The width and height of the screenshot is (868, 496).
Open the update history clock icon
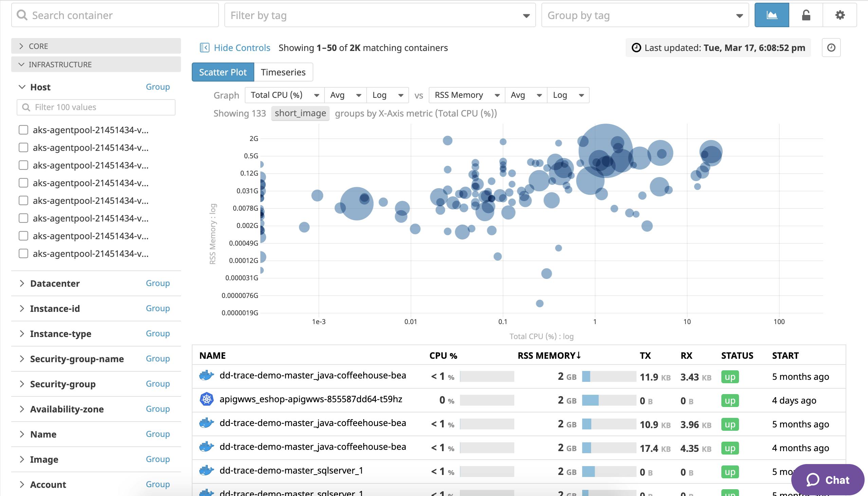832,47
